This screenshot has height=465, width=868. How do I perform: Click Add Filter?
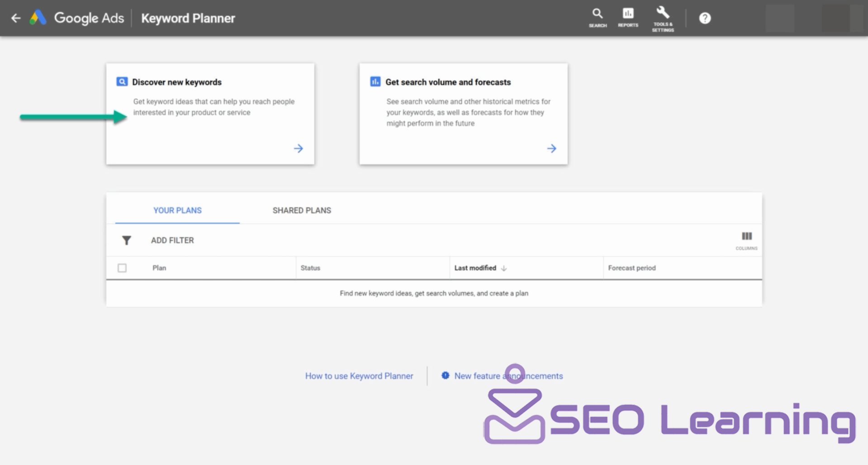coord(172,240)
